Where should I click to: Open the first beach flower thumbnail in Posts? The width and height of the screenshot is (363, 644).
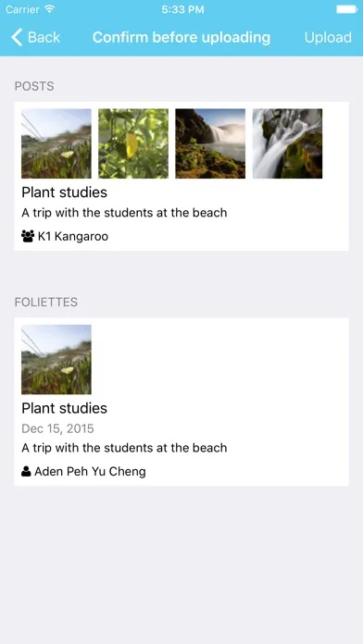(x=56, y=143)
